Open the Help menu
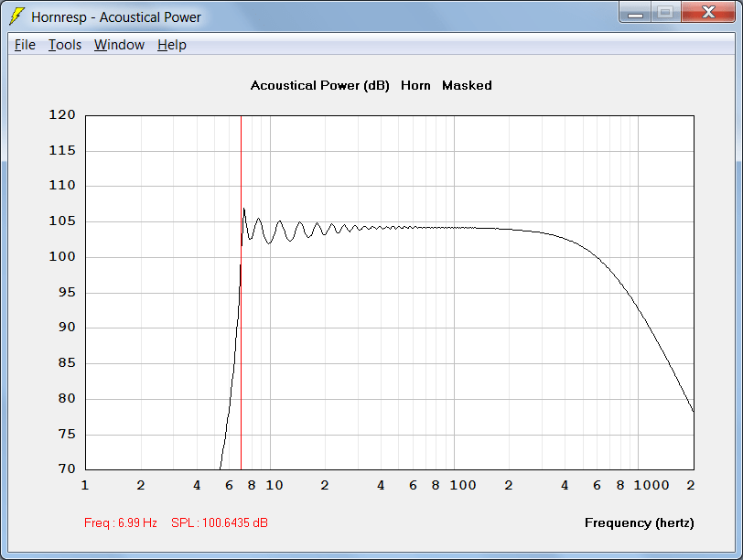The image size is (743, 560). 172,45
